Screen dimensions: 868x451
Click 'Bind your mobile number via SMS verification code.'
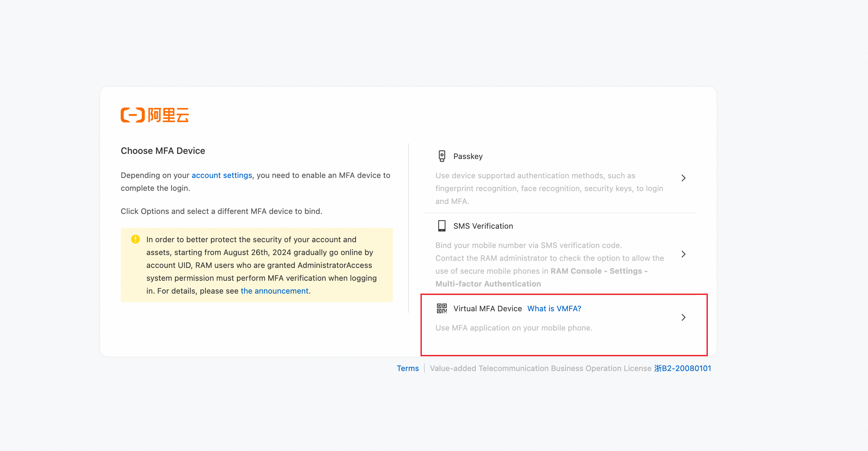[529, 245]
